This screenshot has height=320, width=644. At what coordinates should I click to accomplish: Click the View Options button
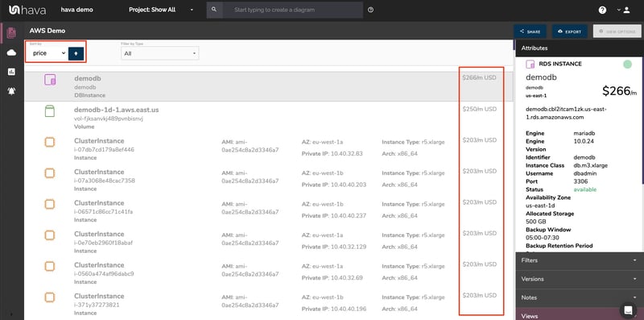tap(617, 31)
